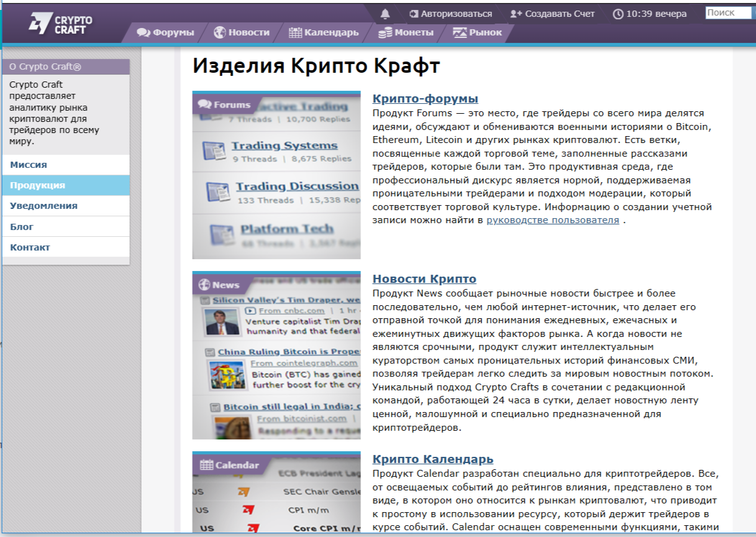The image size is (756, 537).
Task: Click the sidebar text starting 'Crypto Craft предоставляет'
Action: [x=55, y=113]
